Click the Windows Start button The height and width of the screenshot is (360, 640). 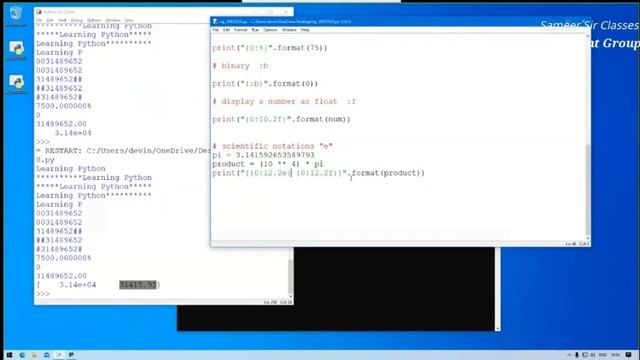click(x=9, y=355)
